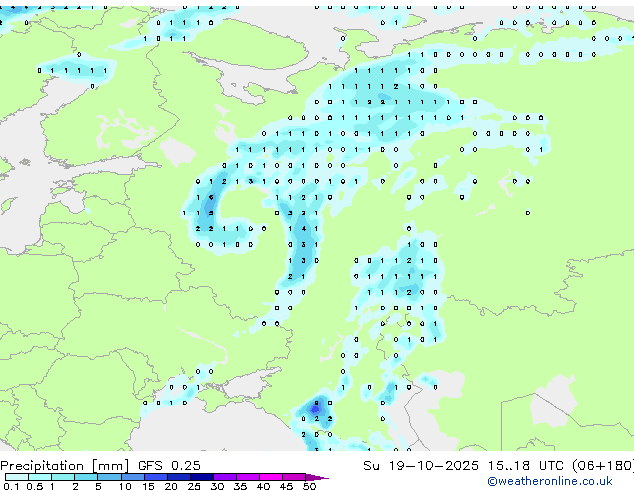Click the map value '4' in the '1 4 1' row
634x490 pixels.
tap(303, 229)
